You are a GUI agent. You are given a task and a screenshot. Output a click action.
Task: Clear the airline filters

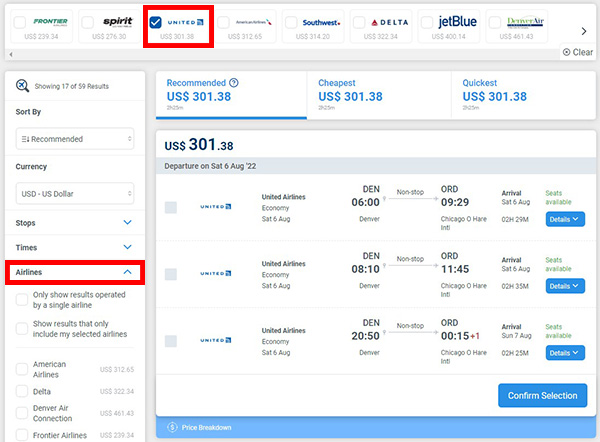pyautogui.click(x=578, y=52)
